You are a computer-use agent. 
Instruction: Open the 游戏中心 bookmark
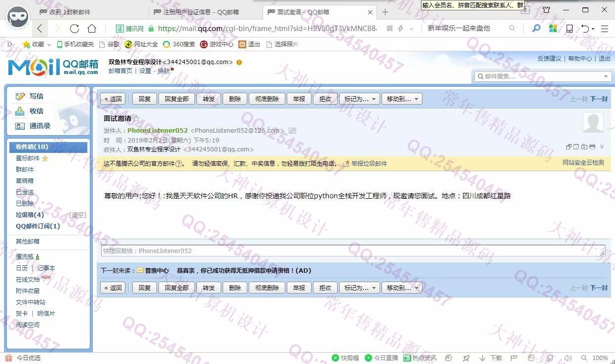[x=217, y=44]
